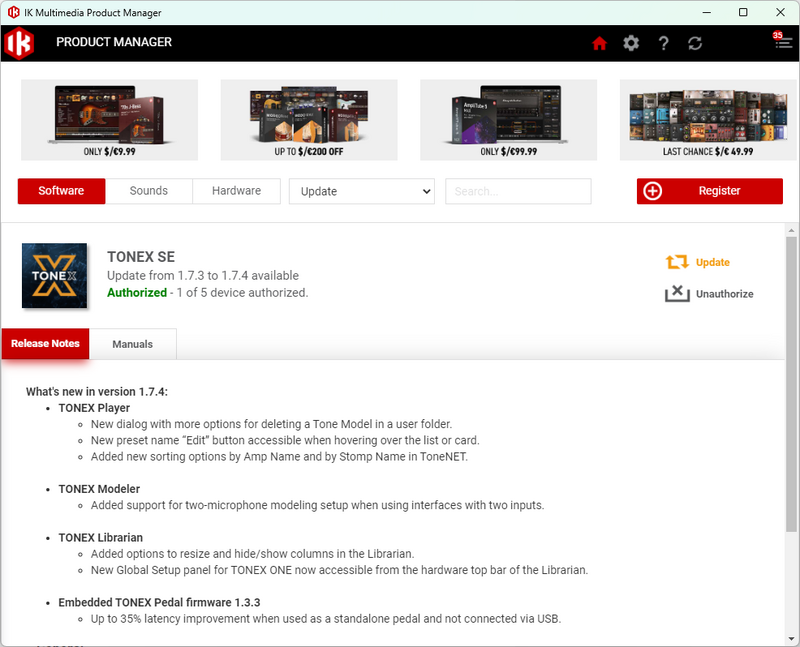Switch to the Hardware category tab
800x647 pixels.
[236, 191]
